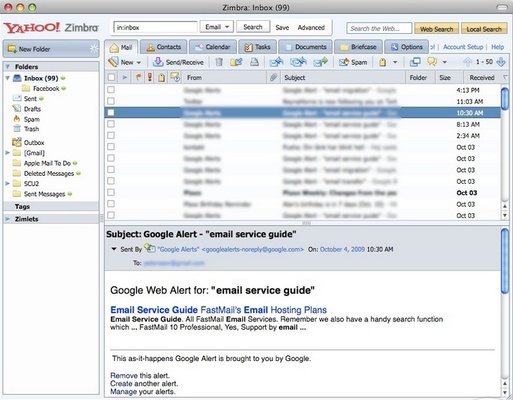Click the tag column header icon
The width and height of the screenshot is (513, 400).
click(x=162, y=78)
